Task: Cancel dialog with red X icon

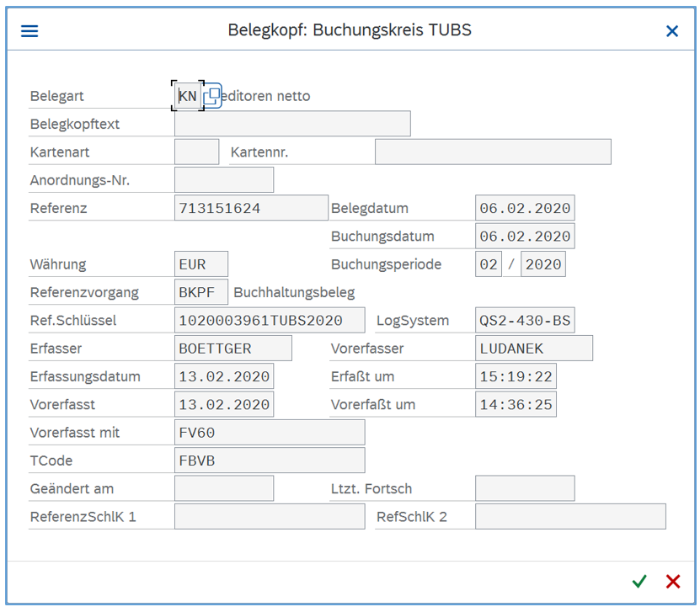Action: (672, 581)
